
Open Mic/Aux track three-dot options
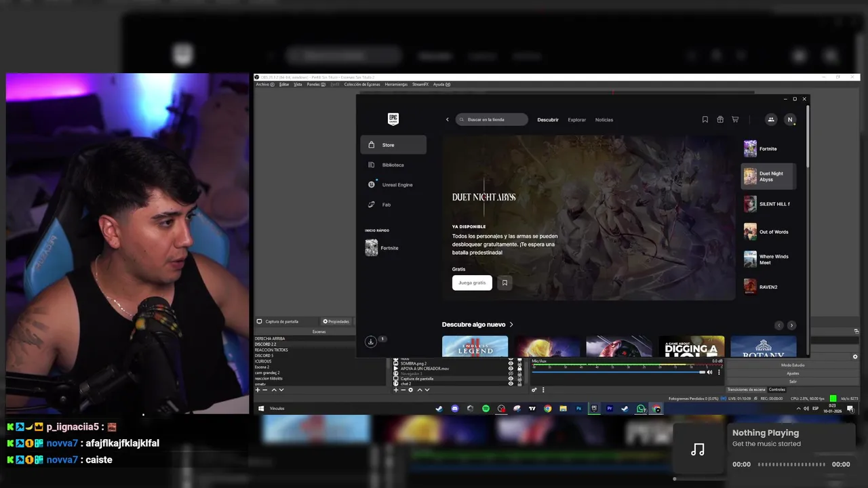tap(719, 372)
